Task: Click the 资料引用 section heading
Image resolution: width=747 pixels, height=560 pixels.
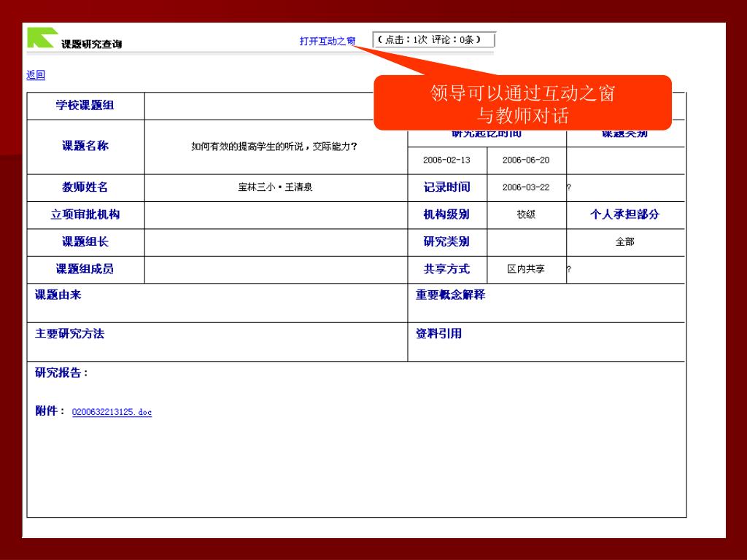Action: pyautogui.click(x=438, y=334)
